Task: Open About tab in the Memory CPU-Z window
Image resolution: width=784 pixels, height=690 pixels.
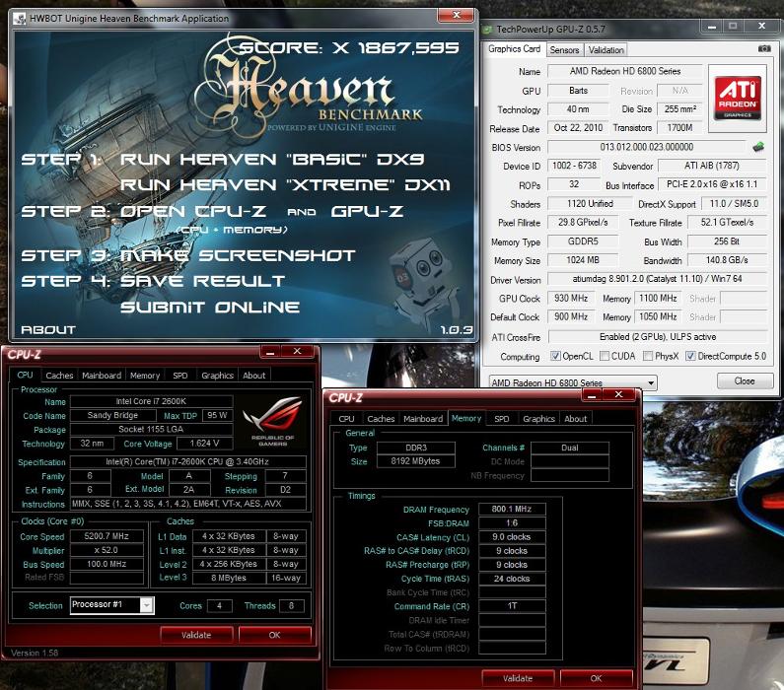Action: coord(576,419)
